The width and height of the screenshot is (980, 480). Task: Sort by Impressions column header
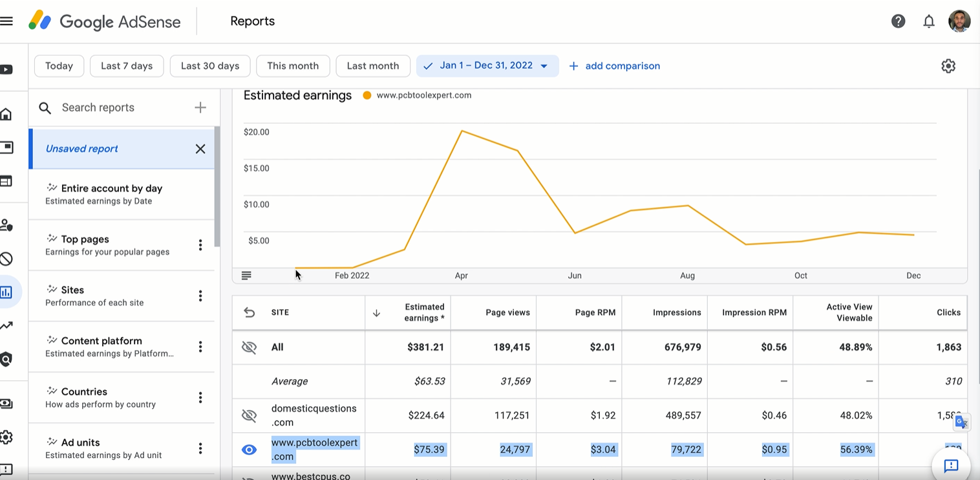[x=677, y=313]
